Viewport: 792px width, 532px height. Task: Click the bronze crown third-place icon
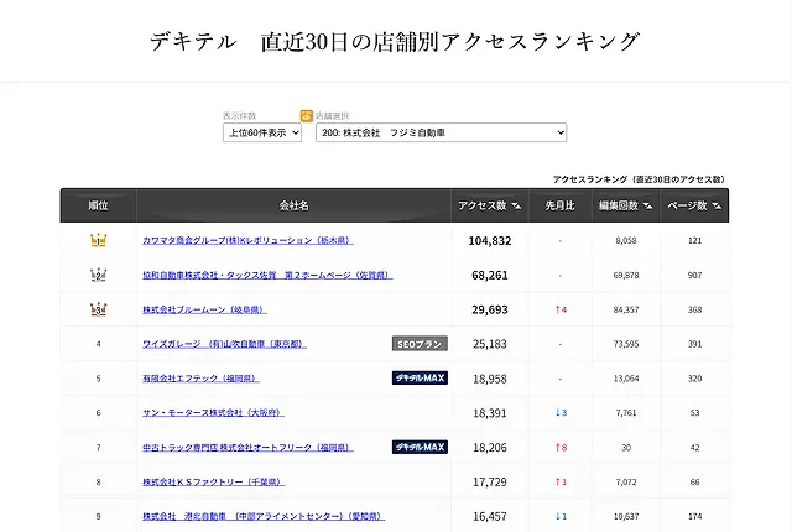tap(98, 309)
